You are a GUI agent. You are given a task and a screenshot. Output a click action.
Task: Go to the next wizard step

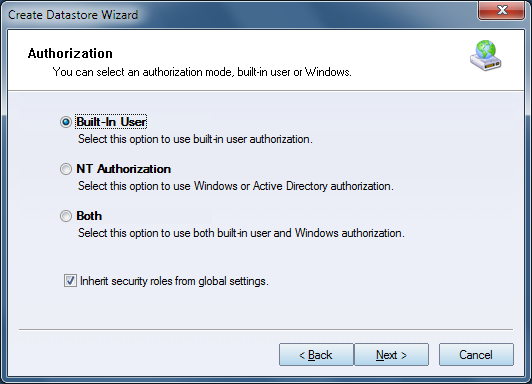click(x=391, y=354)
